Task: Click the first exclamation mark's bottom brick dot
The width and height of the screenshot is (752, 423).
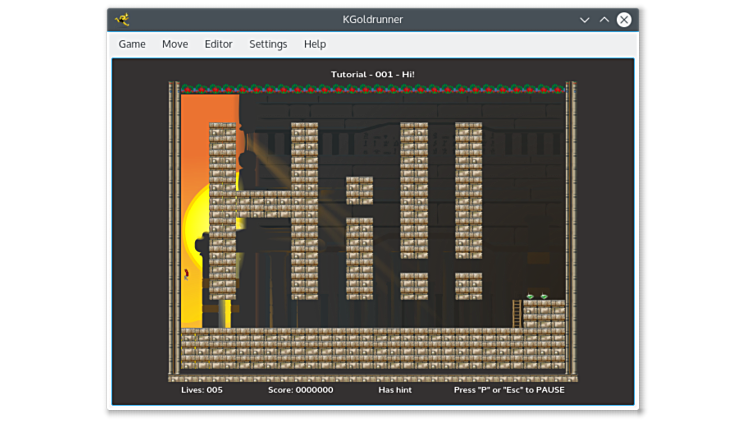Action: [414, 286]
